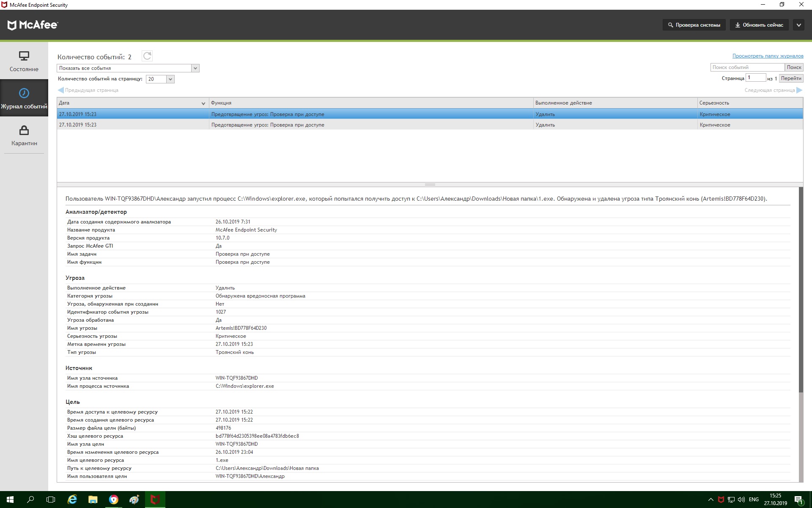
Task: Expand the Показать все события filter dropdown
Action: (x=195, y=68)
